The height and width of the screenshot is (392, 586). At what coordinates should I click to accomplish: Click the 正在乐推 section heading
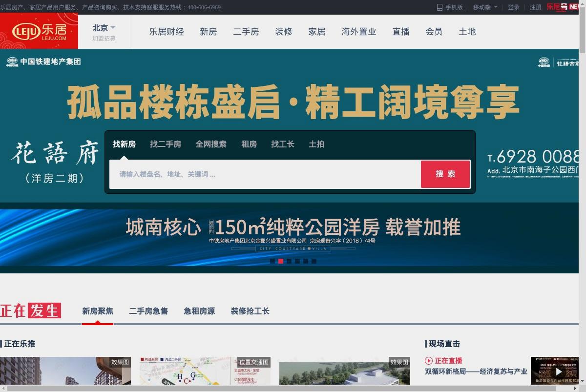point(20,344)
